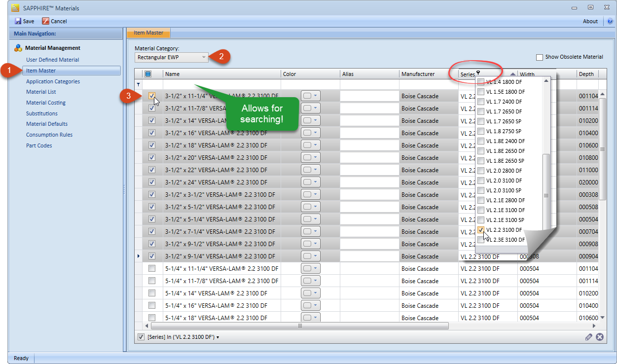Click the Name filter row cell
This screenshot has width=617, height=364.
[222, 84]
